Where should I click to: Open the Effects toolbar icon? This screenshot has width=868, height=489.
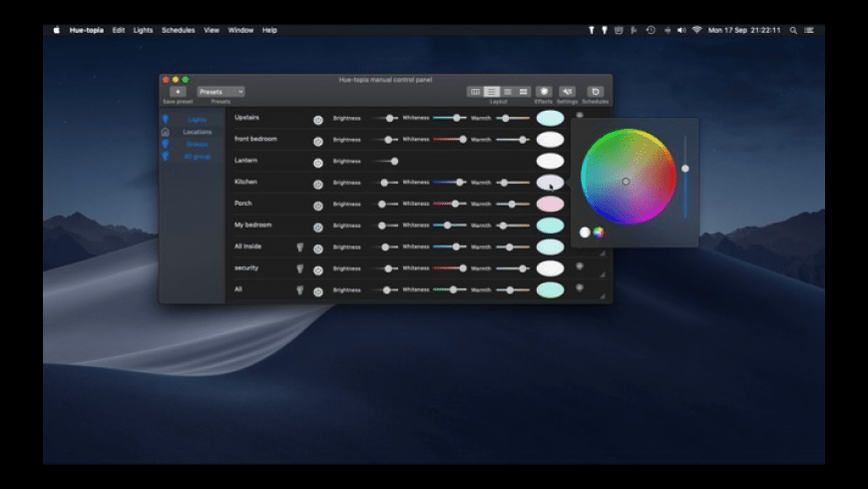tap(544, 92)
